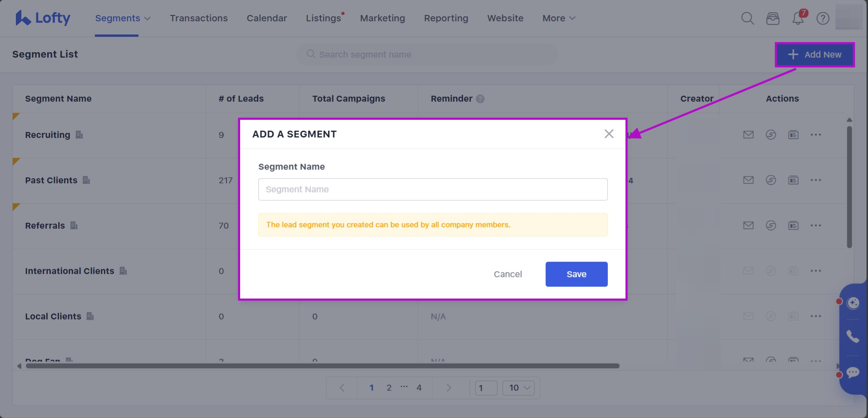
Task: Open more actions for Past Clients
Action: [815, 180]
